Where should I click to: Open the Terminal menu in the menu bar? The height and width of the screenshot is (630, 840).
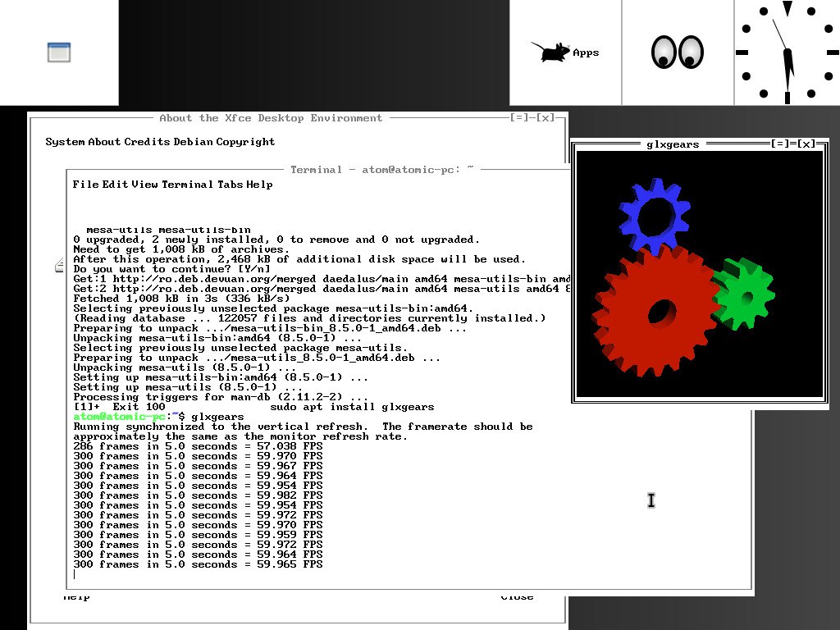188,185
